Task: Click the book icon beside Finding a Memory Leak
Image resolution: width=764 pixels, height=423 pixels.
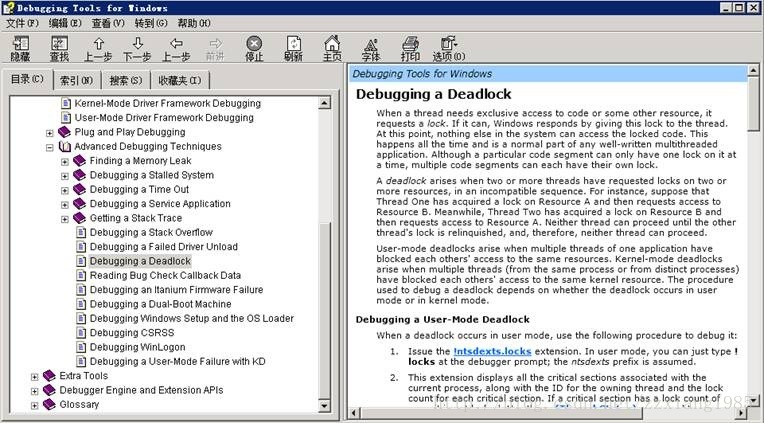Action: pos(79,161)
